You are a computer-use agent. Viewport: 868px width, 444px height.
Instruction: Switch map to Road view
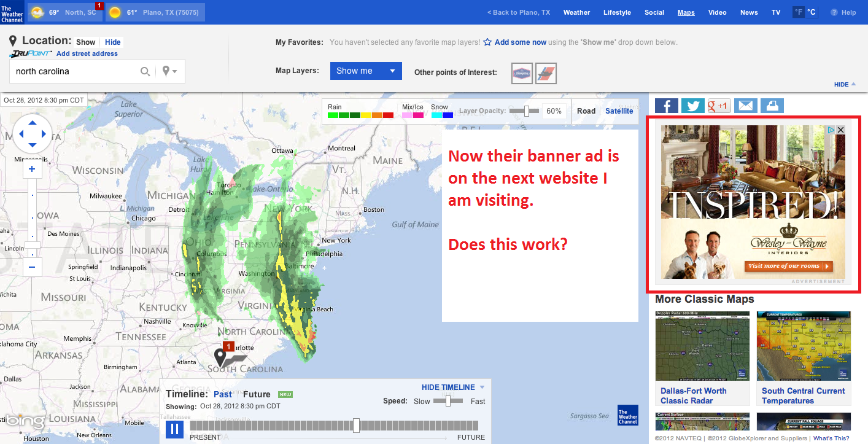586,111
